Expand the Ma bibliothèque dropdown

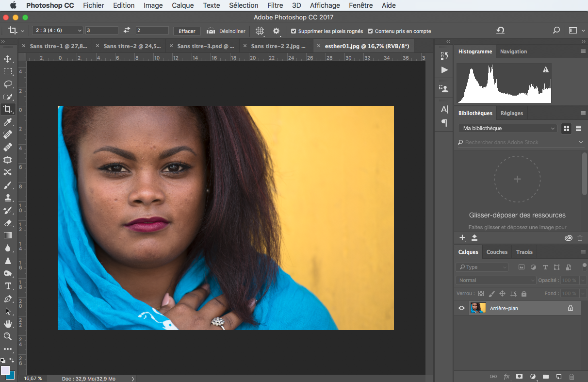tap(507, 128)
